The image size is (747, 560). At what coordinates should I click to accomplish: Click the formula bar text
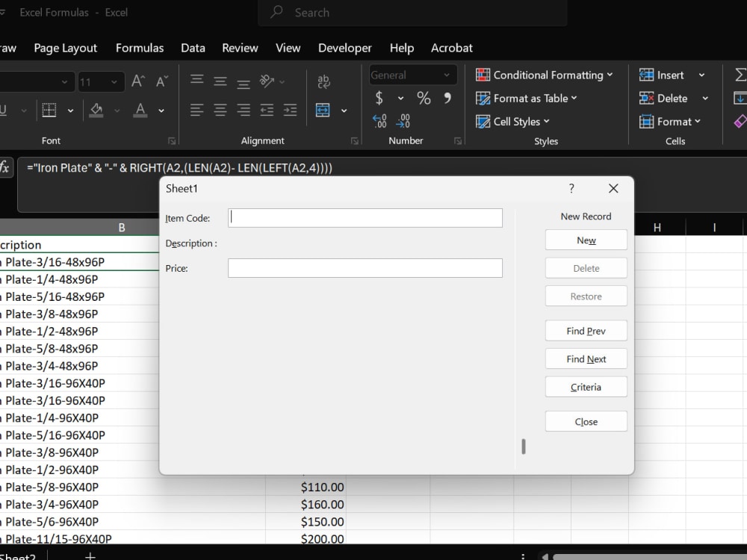[x=179, y=167]
